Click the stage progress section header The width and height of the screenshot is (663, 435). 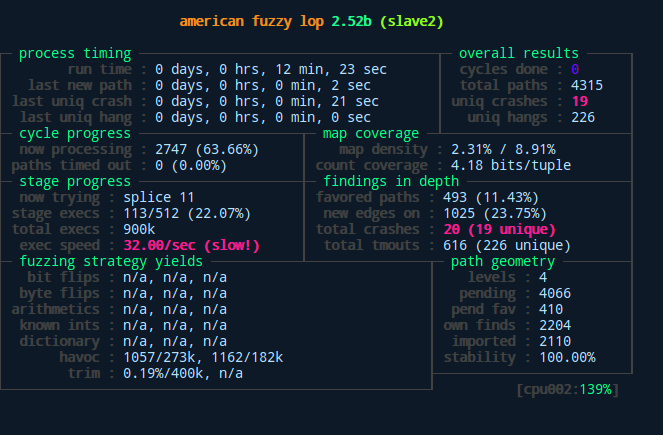coord(75,181)
